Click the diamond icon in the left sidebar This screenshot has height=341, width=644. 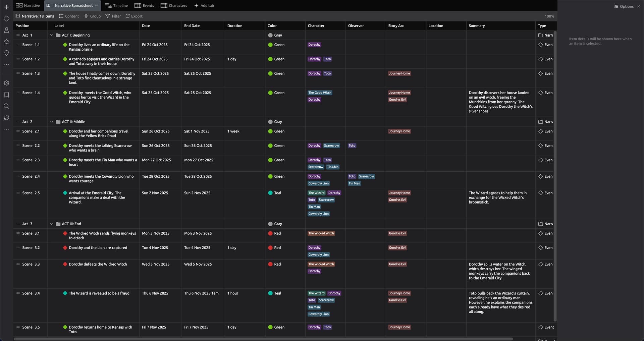click(6, 19)
